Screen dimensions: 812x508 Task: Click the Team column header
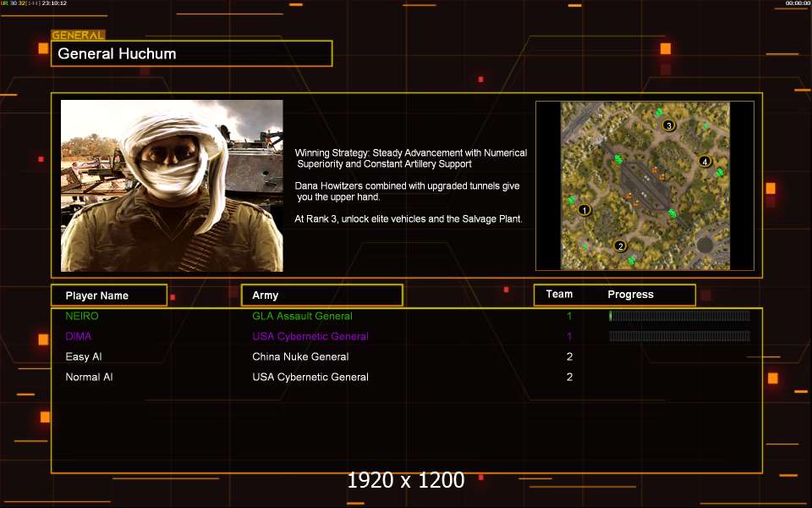point(559,295)
